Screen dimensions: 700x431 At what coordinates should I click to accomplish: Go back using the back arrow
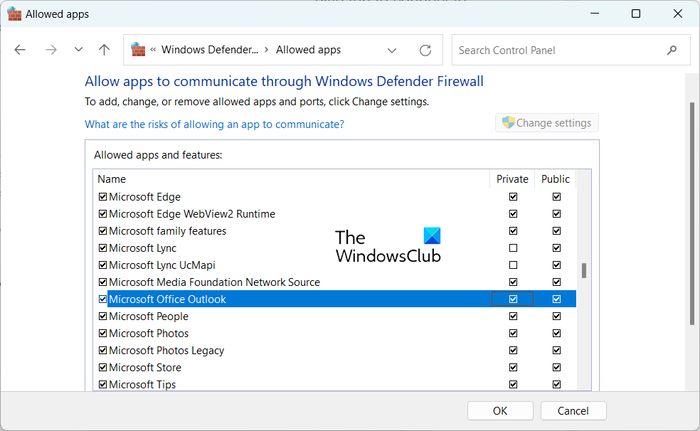point(20,50)
